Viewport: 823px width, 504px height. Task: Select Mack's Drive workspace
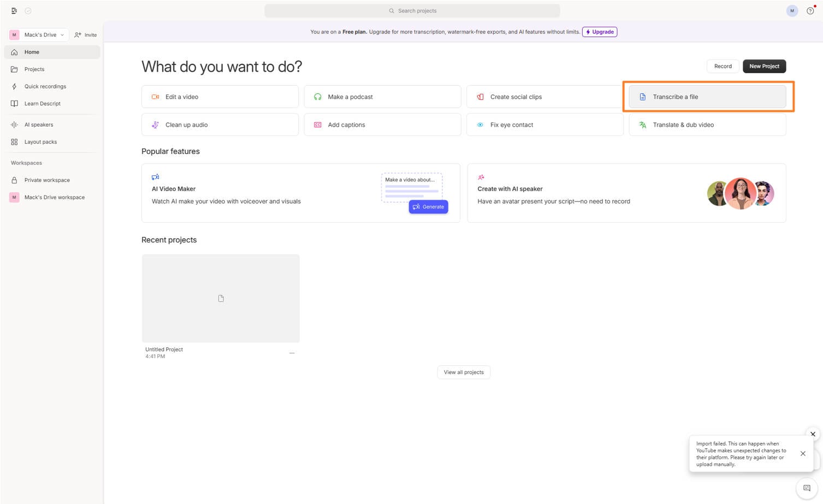(52, 197)
